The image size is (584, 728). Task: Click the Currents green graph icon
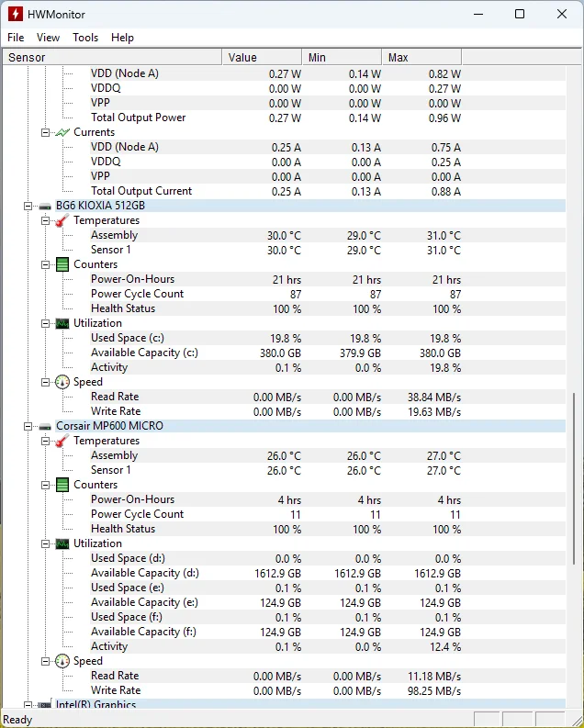62,132
